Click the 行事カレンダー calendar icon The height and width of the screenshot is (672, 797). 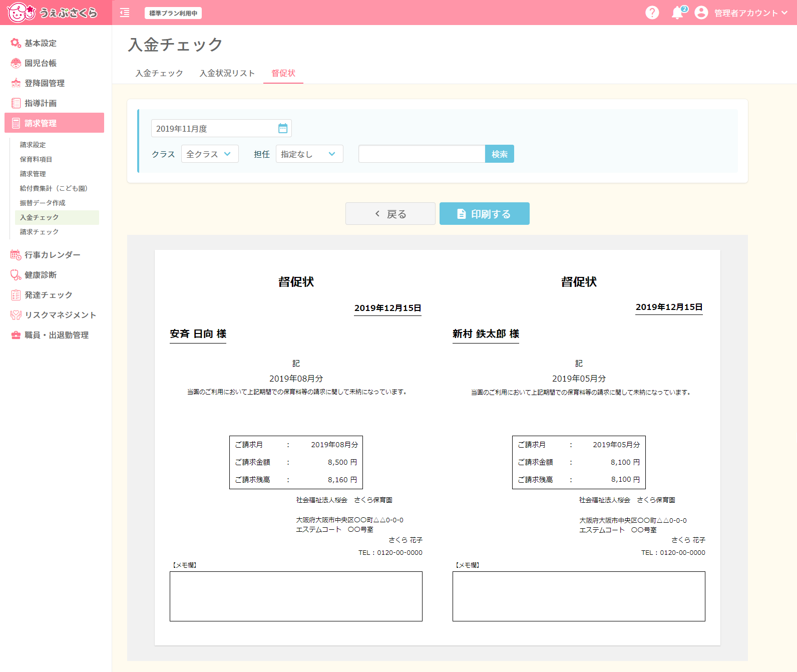tap(16, 255)
